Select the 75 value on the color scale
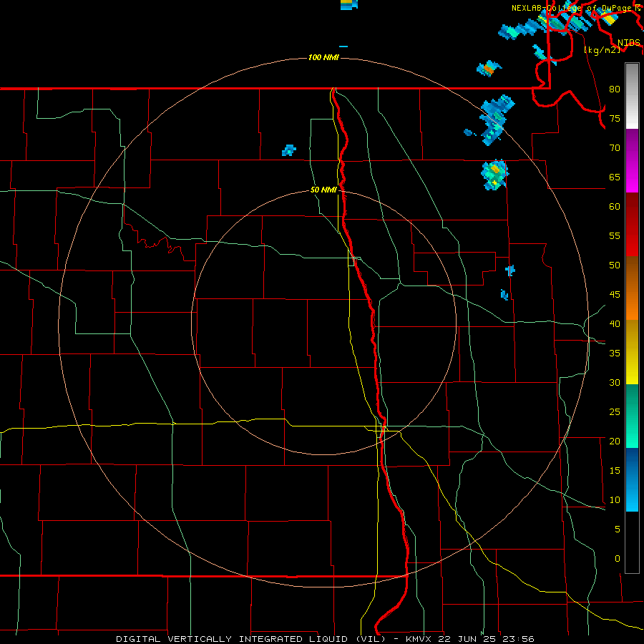 pyautogui.click(x=615, y=118)
